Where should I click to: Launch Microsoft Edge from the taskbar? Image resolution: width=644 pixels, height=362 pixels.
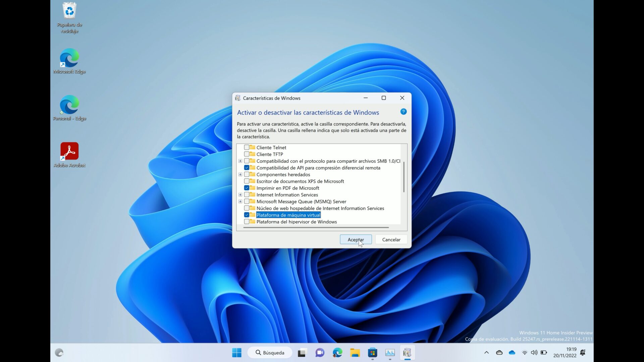coord(338,353)
